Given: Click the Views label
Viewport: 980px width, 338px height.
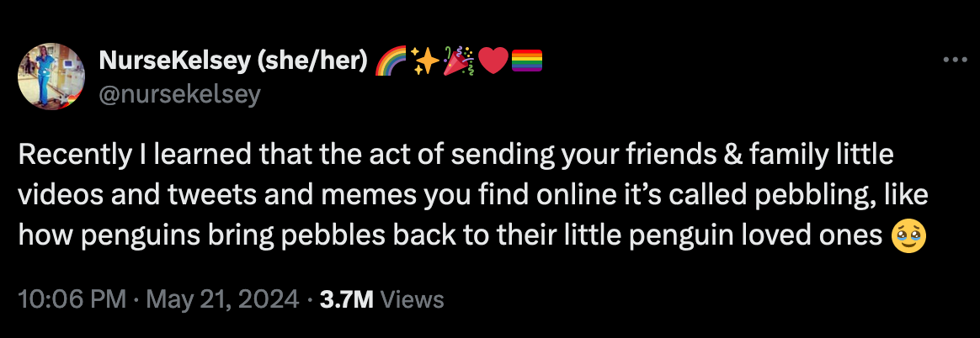Looking at the screenshot, I should point(412,300).
